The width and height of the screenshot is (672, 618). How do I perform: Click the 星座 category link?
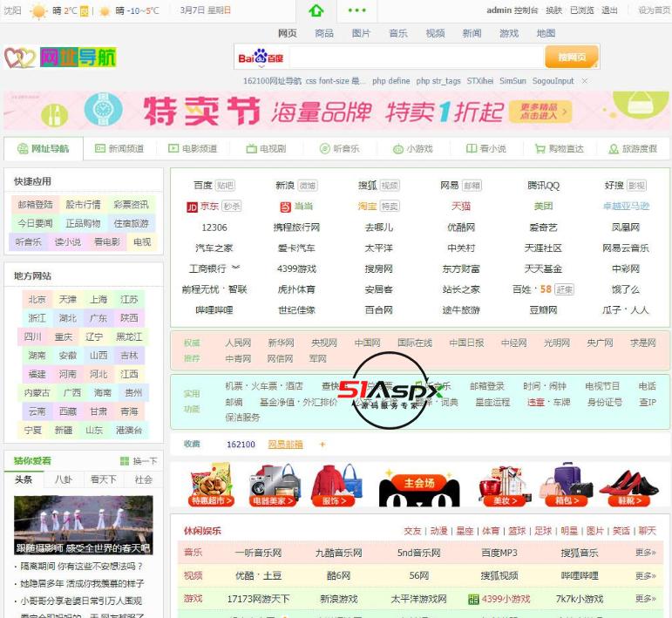point(465,531)
